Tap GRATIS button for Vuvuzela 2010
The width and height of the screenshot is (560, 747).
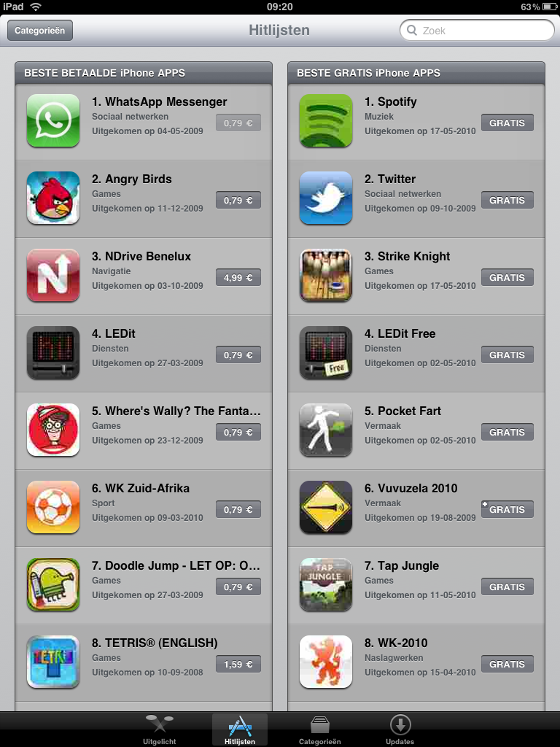point(507,509)
